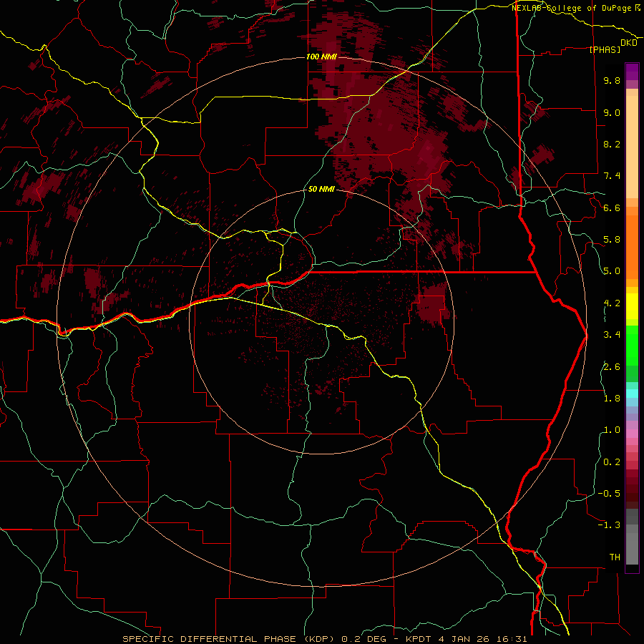The width and height of the screenshot is (644, 644).
Task: Click the 3.4 scale value
Action: click(612, 335)
